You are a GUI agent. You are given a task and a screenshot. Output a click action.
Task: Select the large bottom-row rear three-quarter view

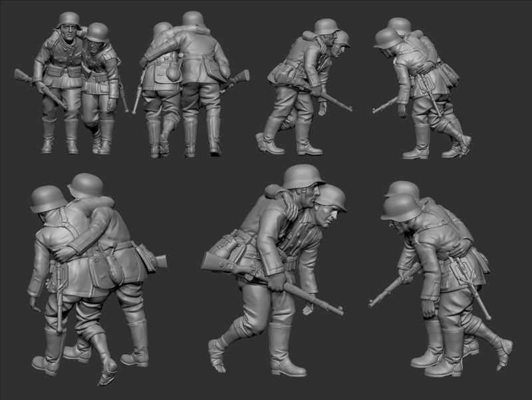coord(97,280)
